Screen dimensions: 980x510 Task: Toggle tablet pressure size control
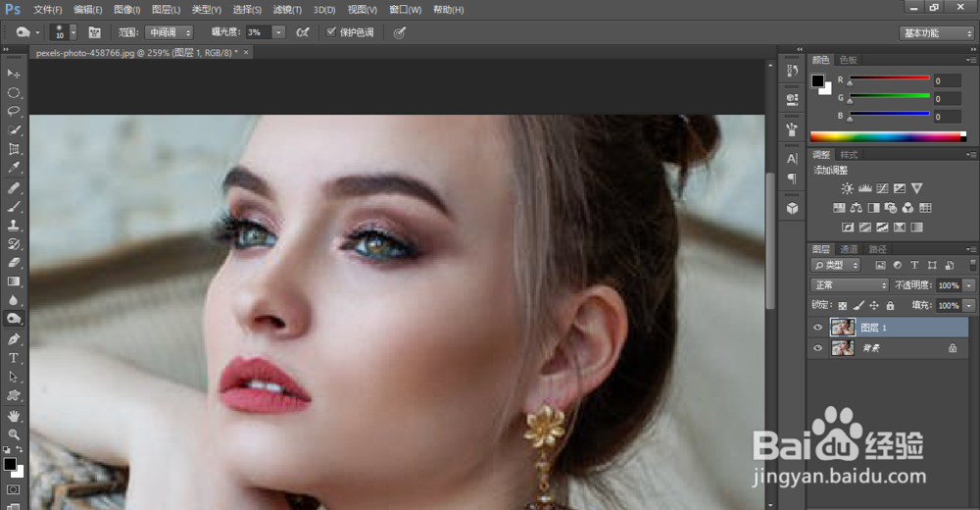(x=400, y=32)
